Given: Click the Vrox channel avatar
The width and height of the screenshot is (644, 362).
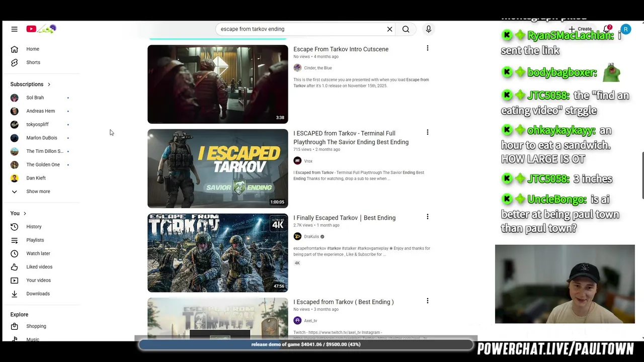Looking at the screenshot, I should [x=297, y=161].
